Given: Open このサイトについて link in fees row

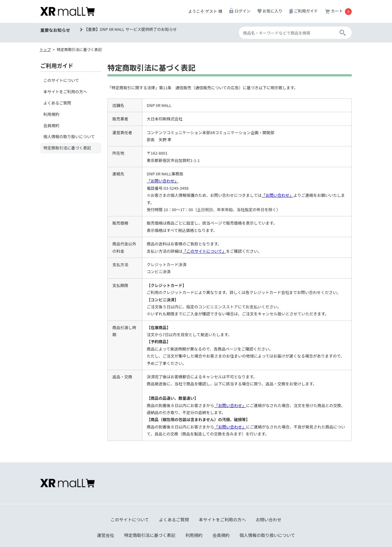Looking at the screenshot, I should pyautogui.click(x=204, y=251).
